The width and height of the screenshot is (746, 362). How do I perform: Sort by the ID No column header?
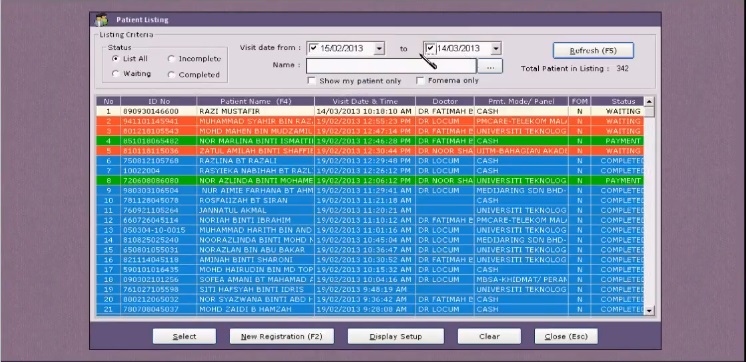tap(158, 101)
